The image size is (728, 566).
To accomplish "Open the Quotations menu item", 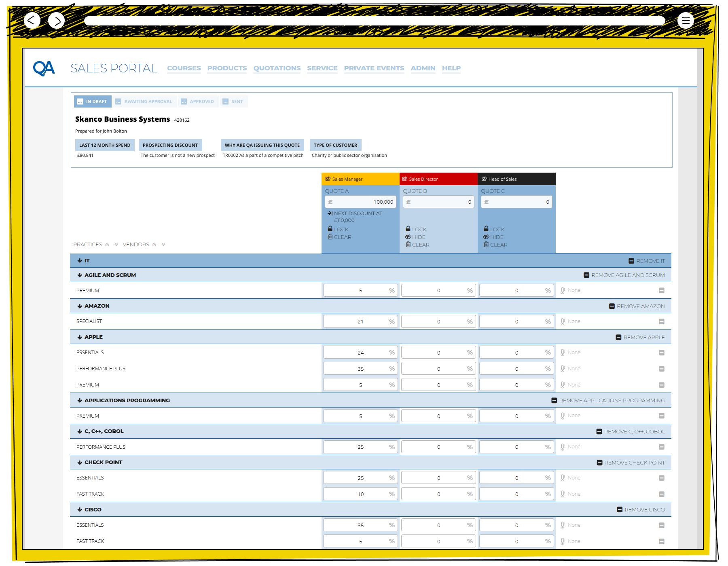I will (x=277, y=68).
